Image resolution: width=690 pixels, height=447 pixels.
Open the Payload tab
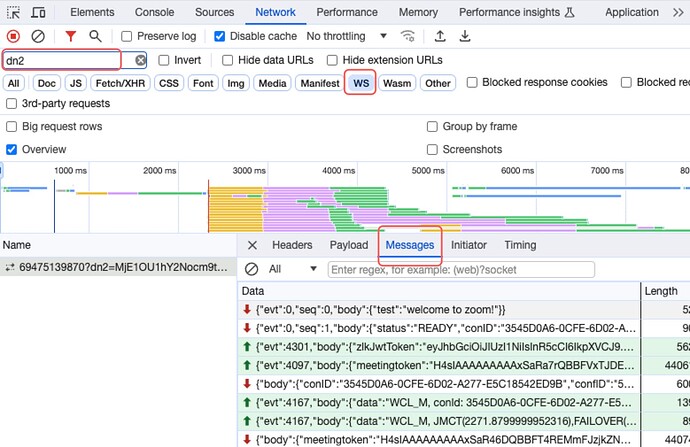(349, 245)
